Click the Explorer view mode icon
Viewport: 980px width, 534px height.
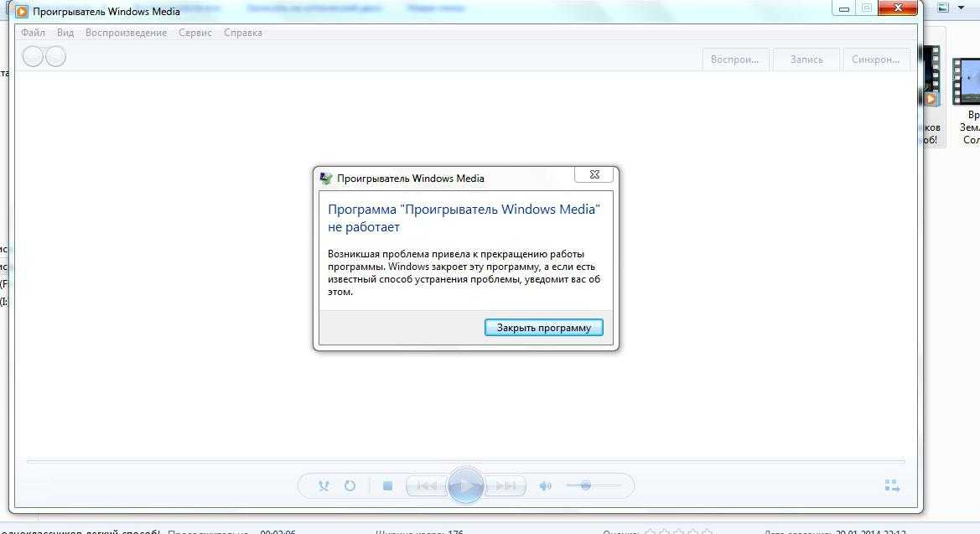click(x=943, y=8)
